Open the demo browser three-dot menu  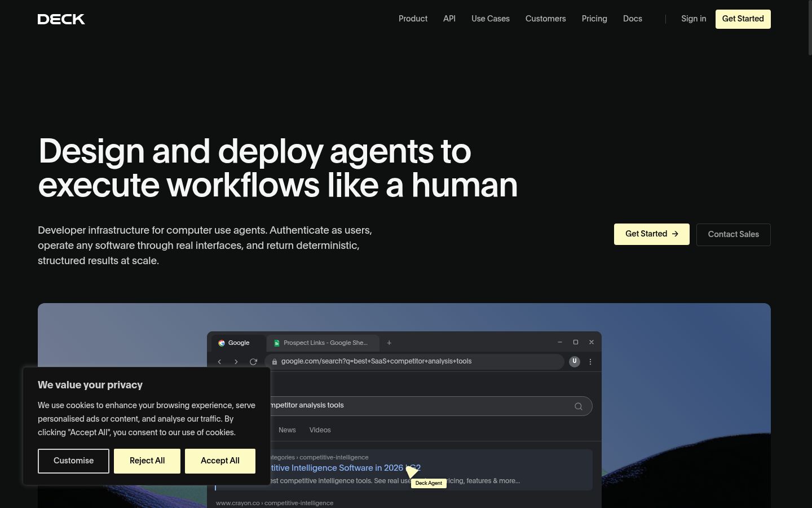coord(590,362)
